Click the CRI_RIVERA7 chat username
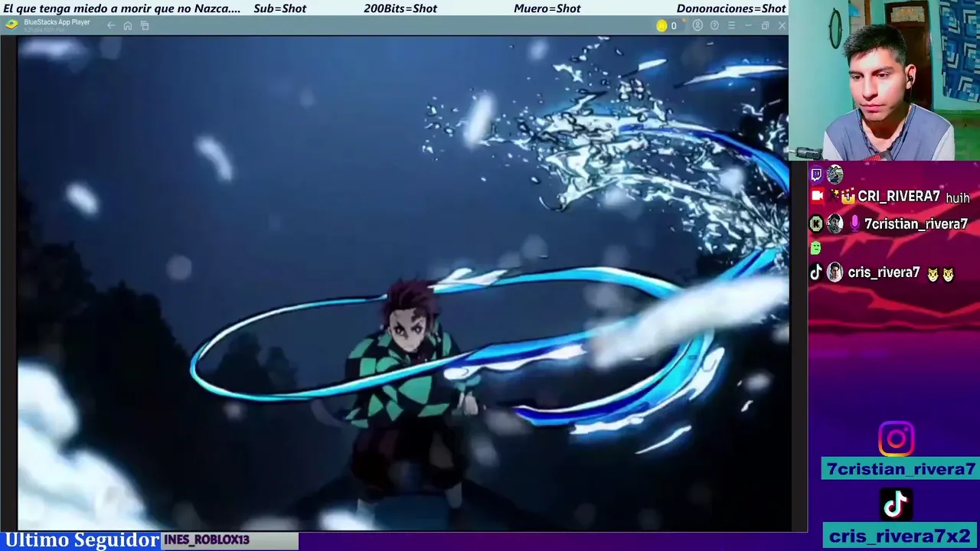The image size is (980, 551). [899, 197]
